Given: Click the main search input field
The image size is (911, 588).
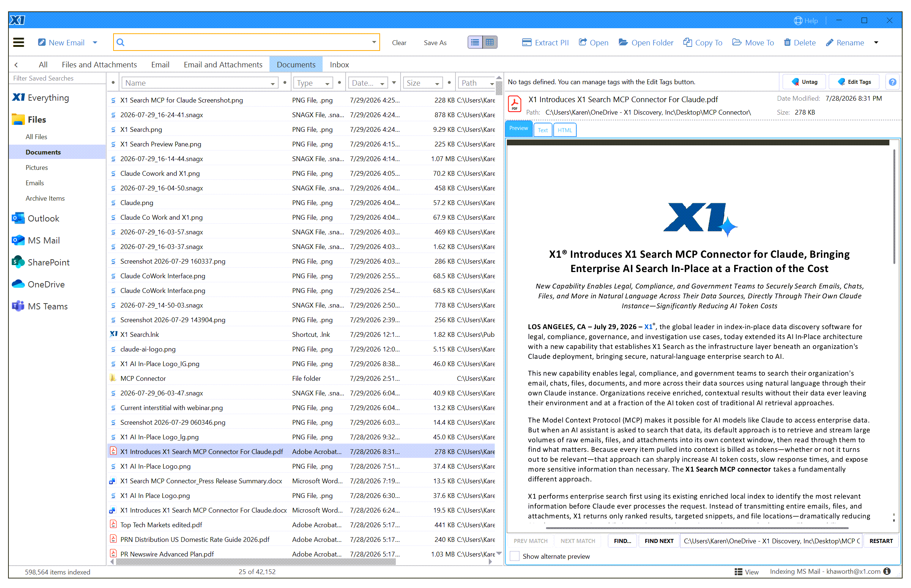Looking at the screenshot, I should (x=246, y=42).
